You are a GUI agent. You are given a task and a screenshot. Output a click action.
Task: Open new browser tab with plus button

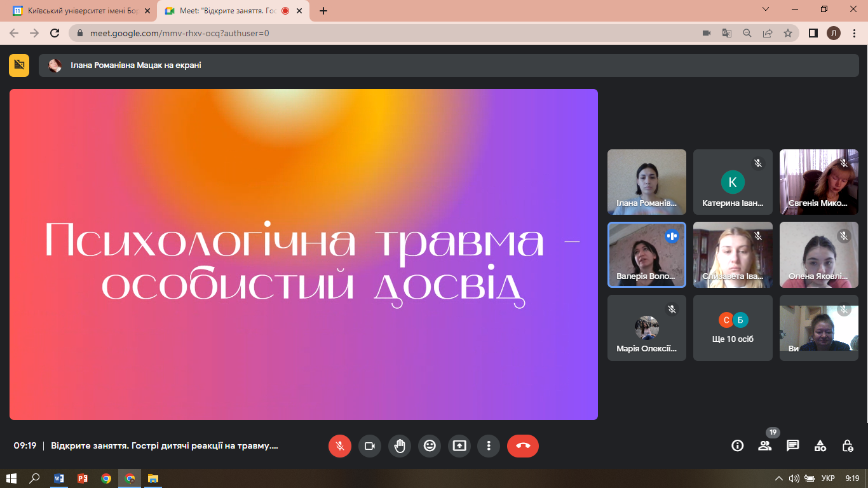point(323,11)
